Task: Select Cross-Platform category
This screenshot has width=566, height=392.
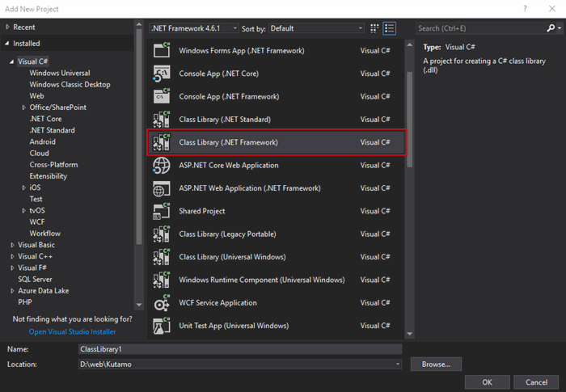Action: (54, 165)
